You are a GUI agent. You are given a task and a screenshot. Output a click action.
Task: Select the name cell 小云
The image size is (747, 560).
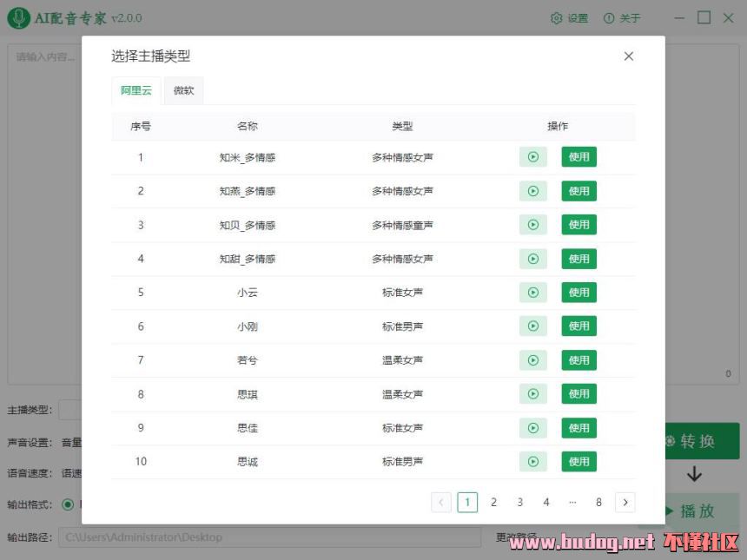coord(248,293)
